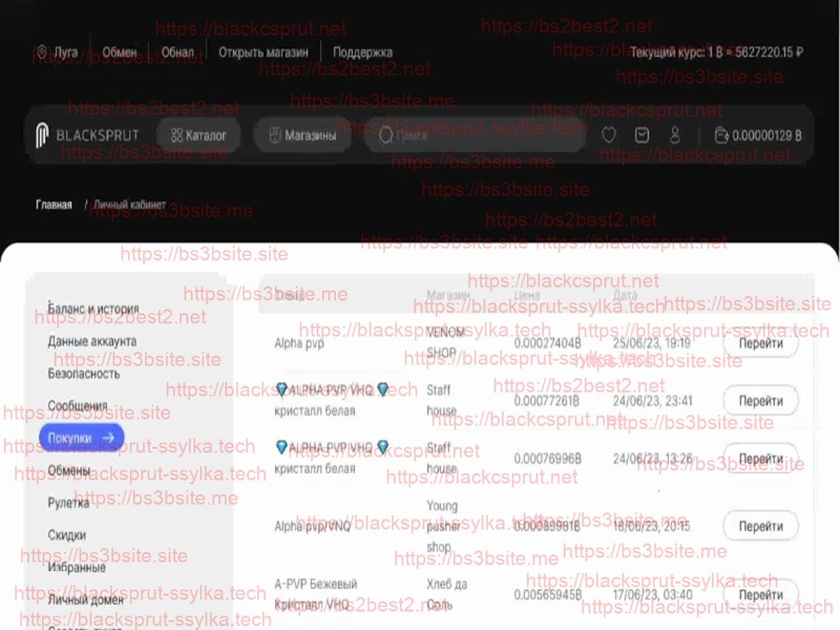Viewport: 840px width, 630px height.
Task: Open Обмены in sidebar
Action: pos(69,471)
